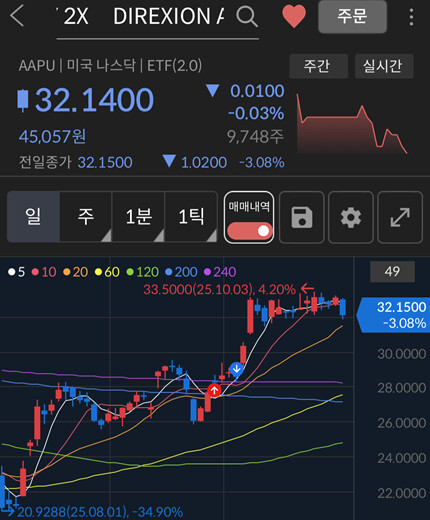Switch chart to 1분 minute tab
Screen dimensions: 430x520
138,216
